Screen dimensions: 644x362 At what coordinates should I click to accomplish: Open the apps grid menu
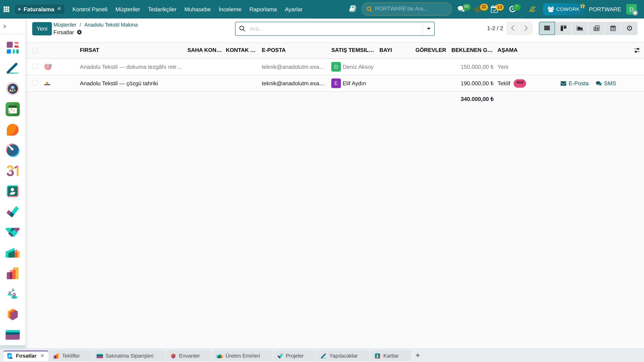point(6,9)
